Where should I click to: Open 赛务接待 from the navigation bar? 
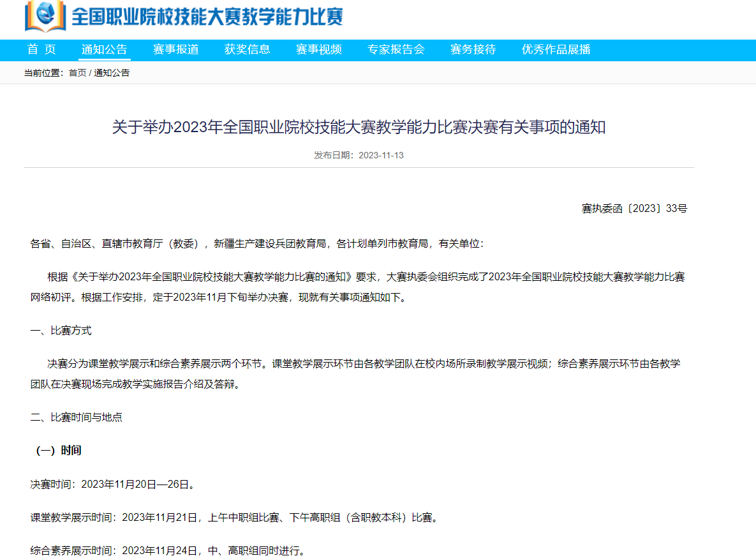tap(473, 50)
